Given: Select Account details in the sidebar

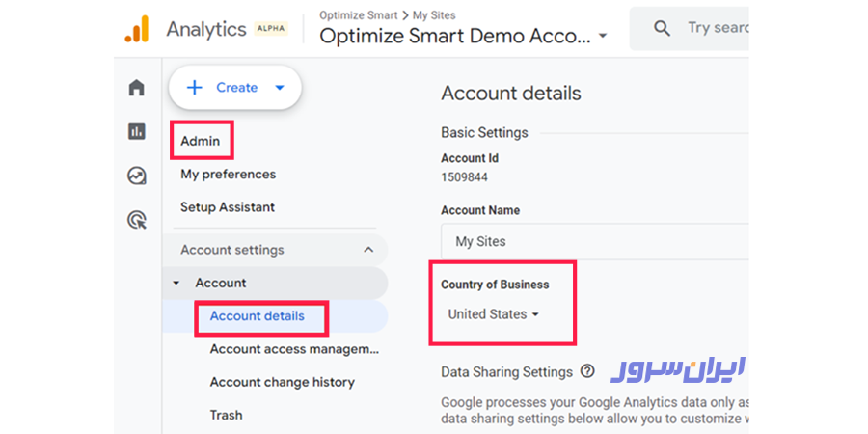Looking at the screenshot, I should (257, 316).
